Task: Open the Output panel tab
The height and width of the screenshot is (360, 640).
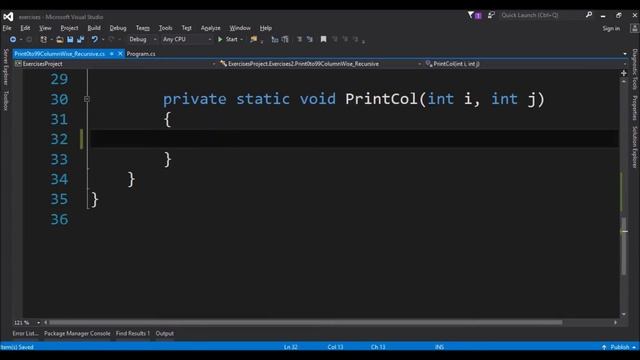Action: click(164, 333)
